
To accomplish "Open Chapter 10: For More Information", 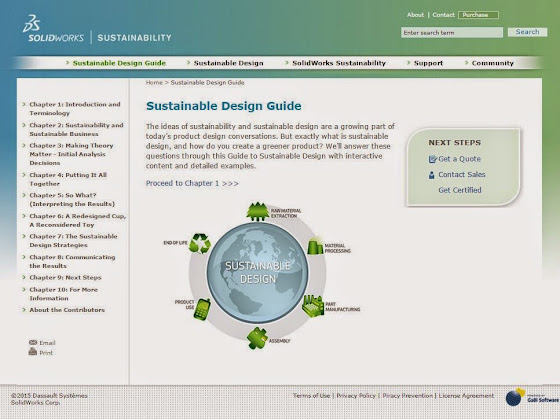I will (x=63, y=294).
